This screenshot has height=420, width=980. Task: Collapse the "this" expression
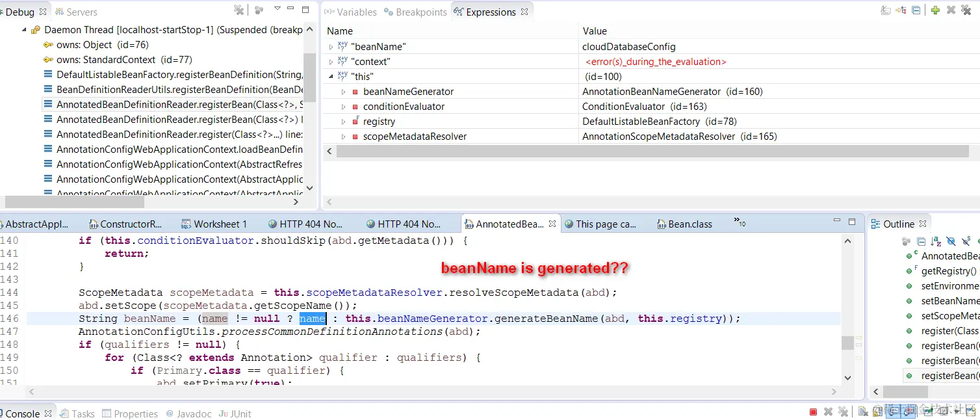coord(331,77)
